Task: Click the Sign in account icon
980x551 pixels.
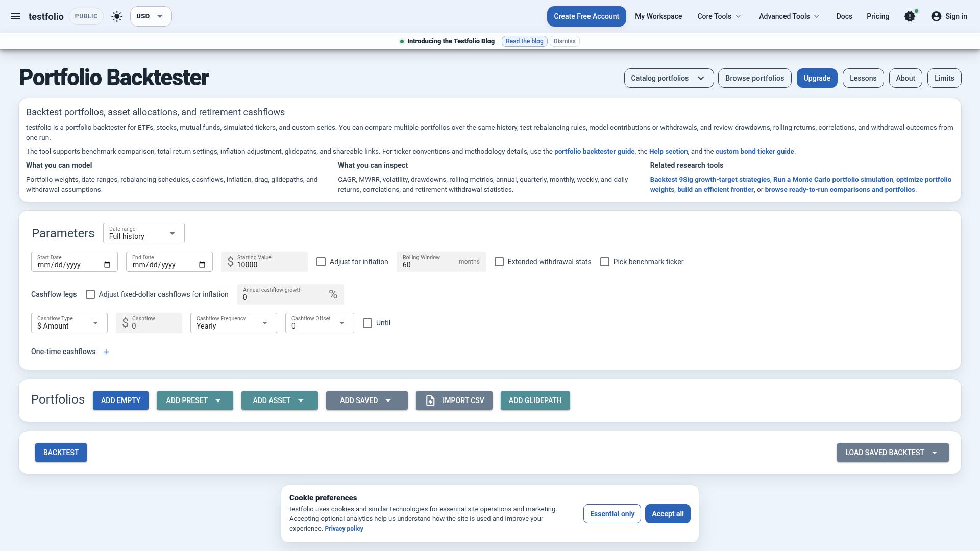Action: pyautogui.click(x=936, y=16)
